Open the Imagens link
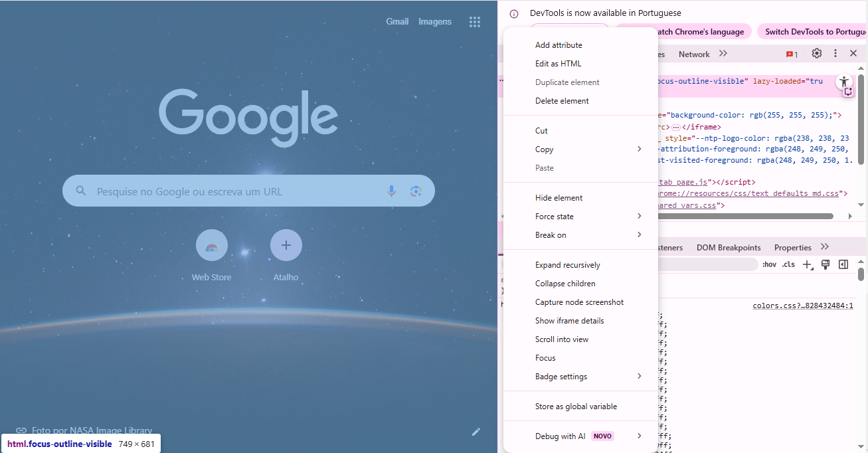This screenshot has width=868, height=453. pos(435,21)
